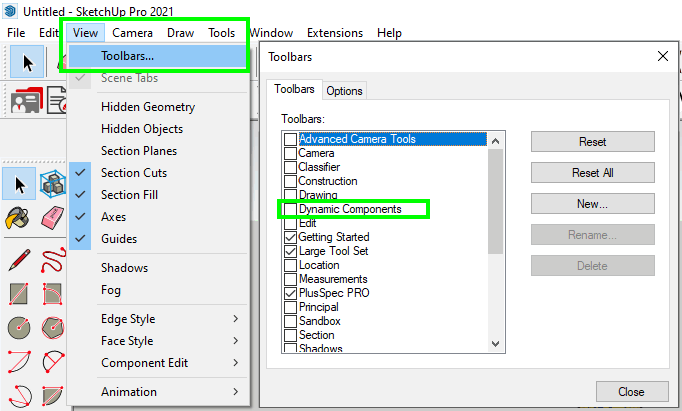This screenshot has height=411, width=682.
Task: Click the Make Component cube icon
Action: (53, 184)
